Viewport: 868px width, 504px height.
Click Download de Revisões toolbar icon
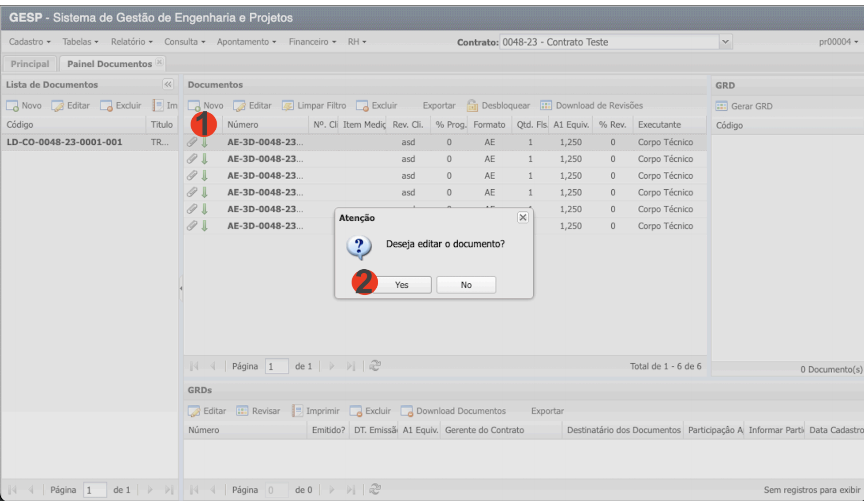click(546, 105)
